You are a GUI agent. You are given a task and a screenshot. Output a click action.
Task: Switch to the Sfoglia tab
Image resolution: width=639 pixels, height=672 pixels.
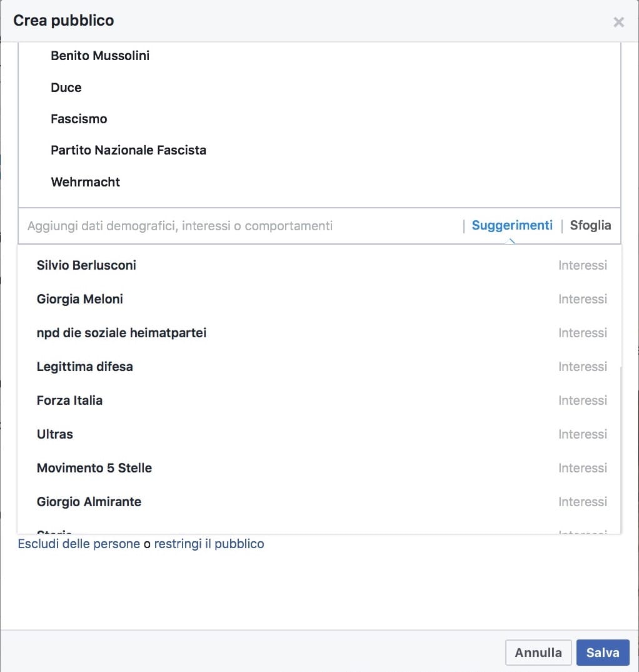tap(590, 225)
